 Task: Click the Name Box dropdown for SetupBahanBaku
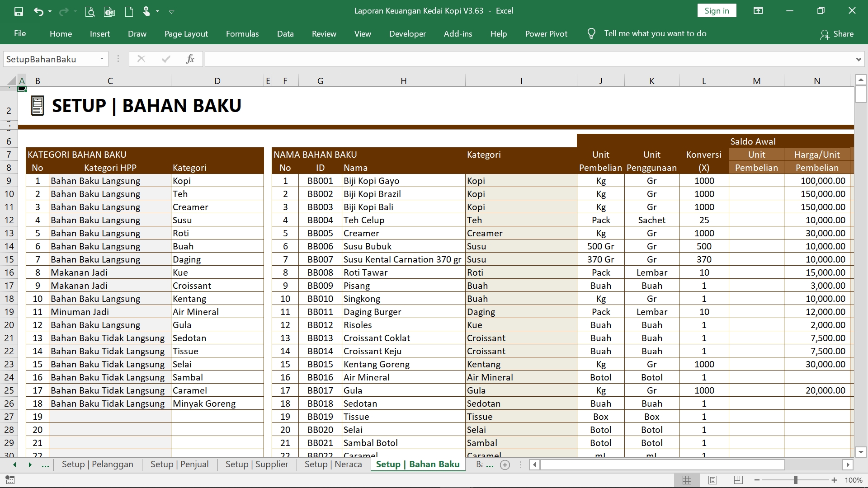[101, 59]
